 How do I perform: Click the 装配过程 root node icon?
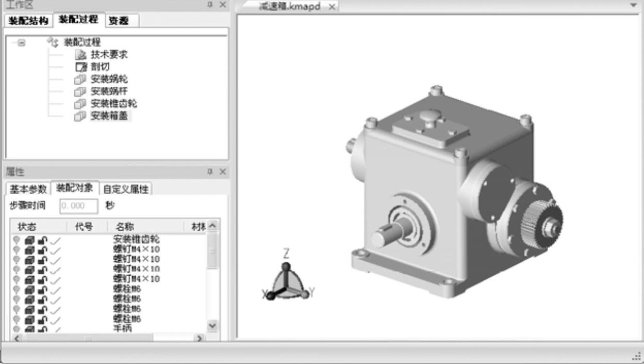click(53, 42)
